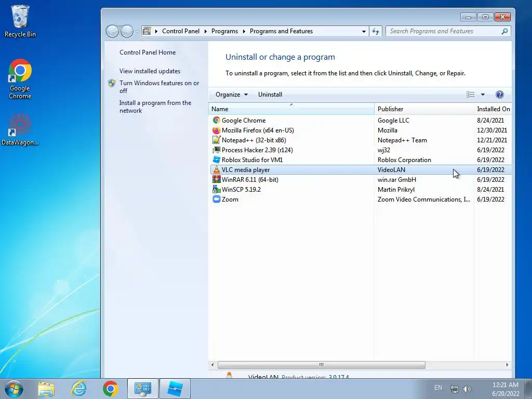Image resolution: width=532 pixels, height=399 pixels.
Task: Open the view options dropdown arrow
Action: tap(483, 95)
